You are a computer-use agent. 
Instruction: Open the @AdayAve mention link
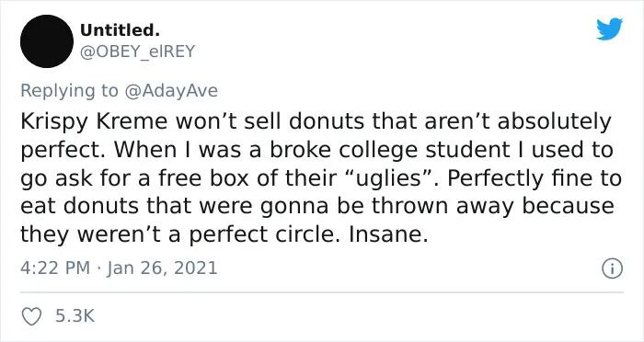[x=170, y=91]
